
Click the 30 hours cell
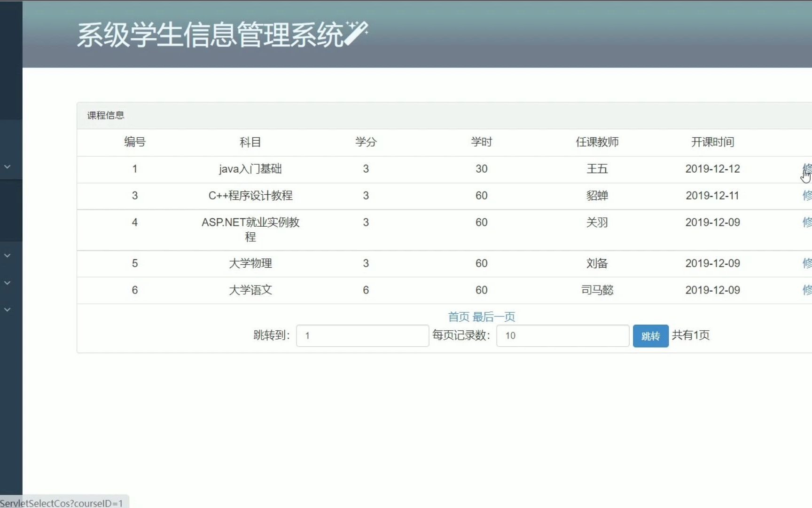[x=482, y=169]
